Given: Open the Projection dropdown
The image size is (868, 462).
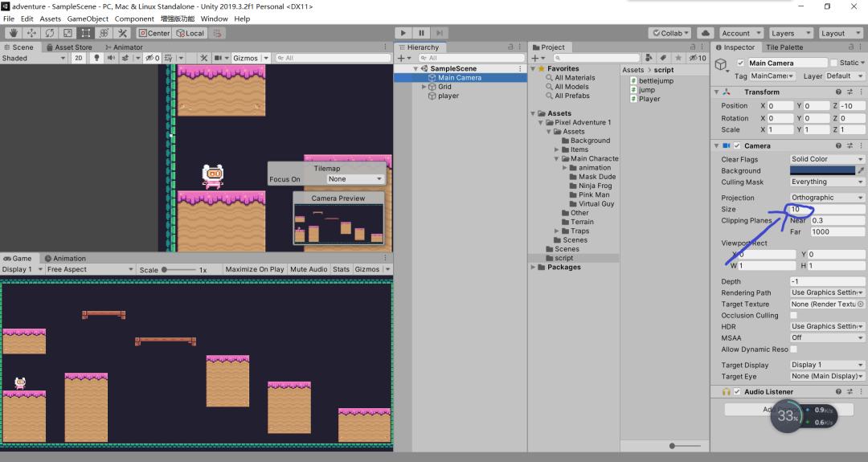Looking at the screenshot, I should [827, 198].
